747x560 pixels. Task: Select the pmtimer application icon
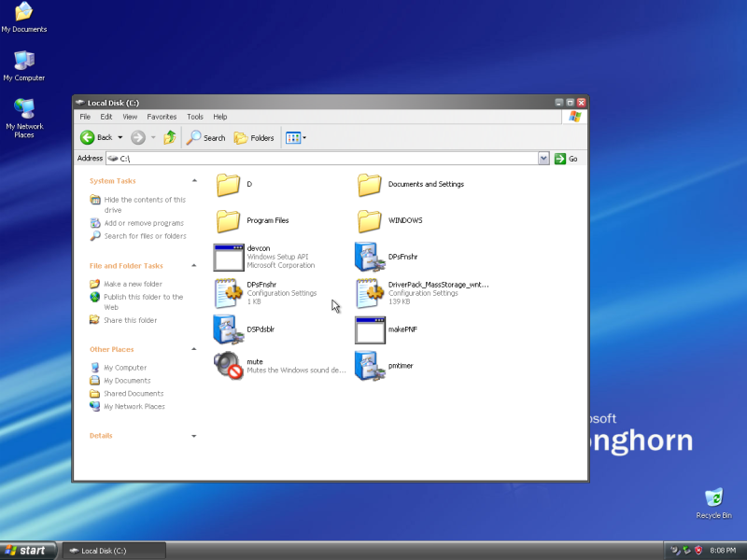click(368, 364)
